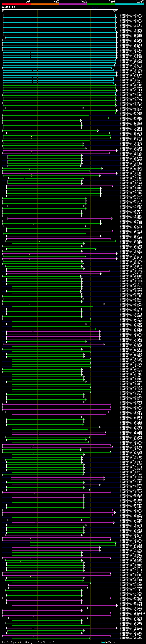The width and height of the screenshot is (146, 644).
Task: Open hit UniRef100_B9H252
Action: pyautogui.click(x=131, y=32)
